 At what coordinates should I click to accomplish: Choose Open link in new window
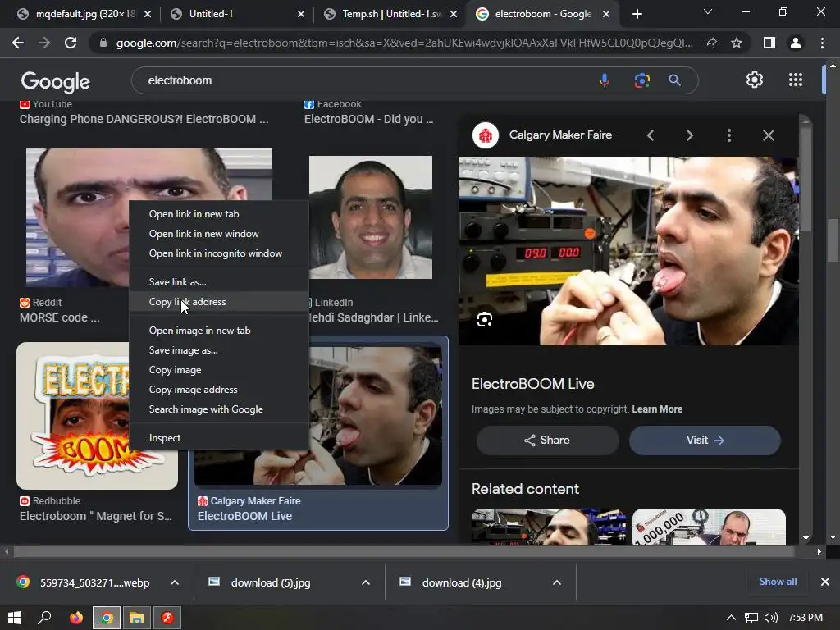pos(218,234)
